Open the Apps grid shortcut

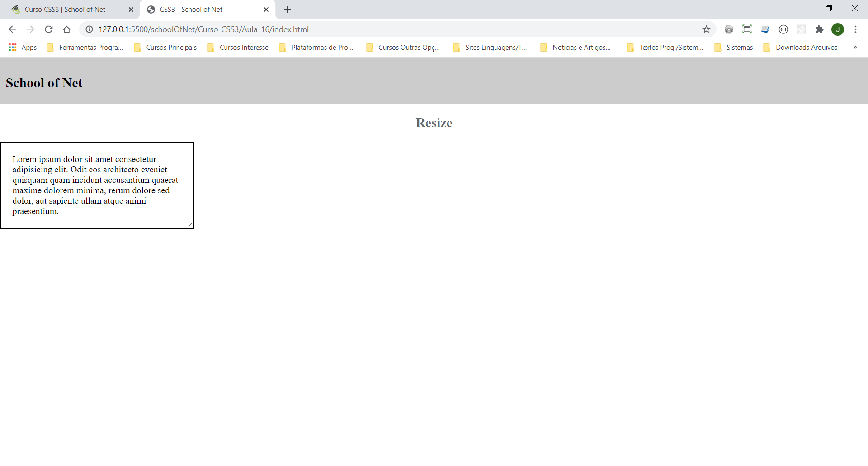23,48
